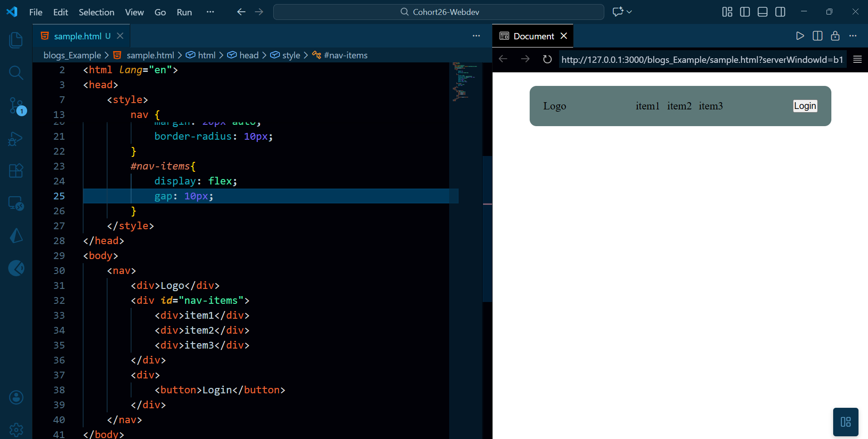Open the Run and Debug sidebar
This screenshot has height=439, width=868.
16,139
